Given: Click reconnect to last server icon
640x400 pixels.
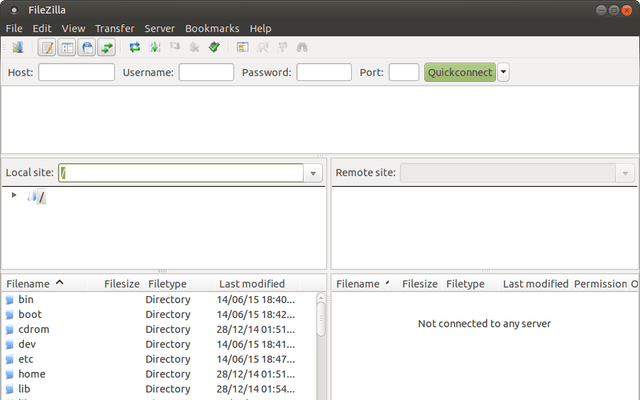Looking at the screenshot, I should coord(214,47).
